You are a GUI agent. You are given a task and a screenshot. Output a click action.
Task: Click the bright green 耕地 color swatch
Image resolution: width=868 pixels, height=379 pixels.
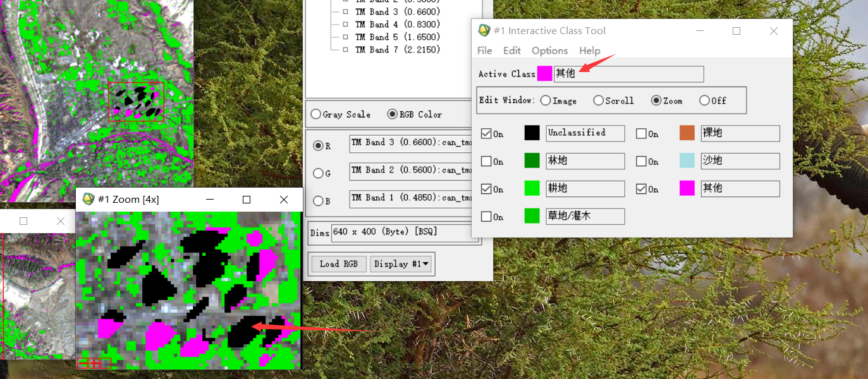[532, 188]
